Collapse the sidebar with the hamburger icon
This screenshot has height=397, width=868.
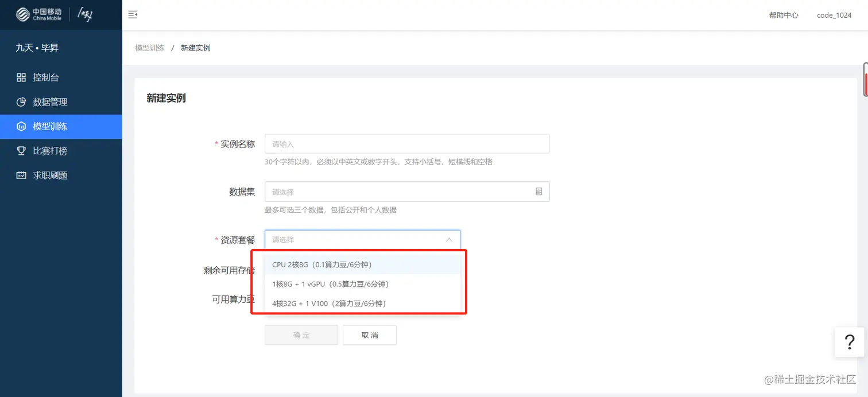click(133, 15)
